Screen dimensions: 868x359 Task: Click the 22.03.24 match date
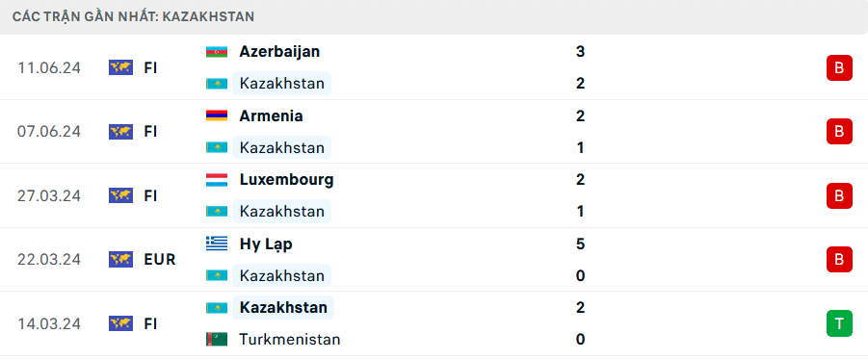[x=49, y=260]
